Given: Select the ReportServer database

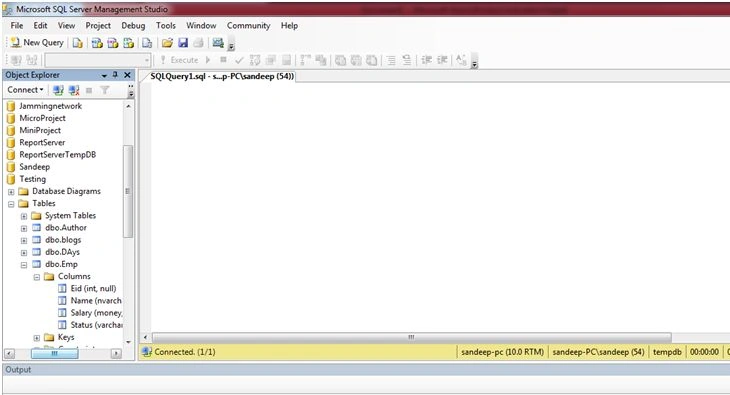Looking at the screenshot, I should pyautogui.click(x=42, y=143).
